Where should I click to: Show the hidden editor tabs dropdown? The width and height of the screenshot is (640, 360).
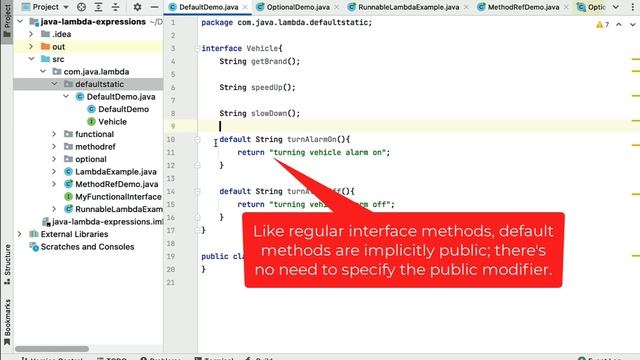pyautogui.click(x=616, y=7)
